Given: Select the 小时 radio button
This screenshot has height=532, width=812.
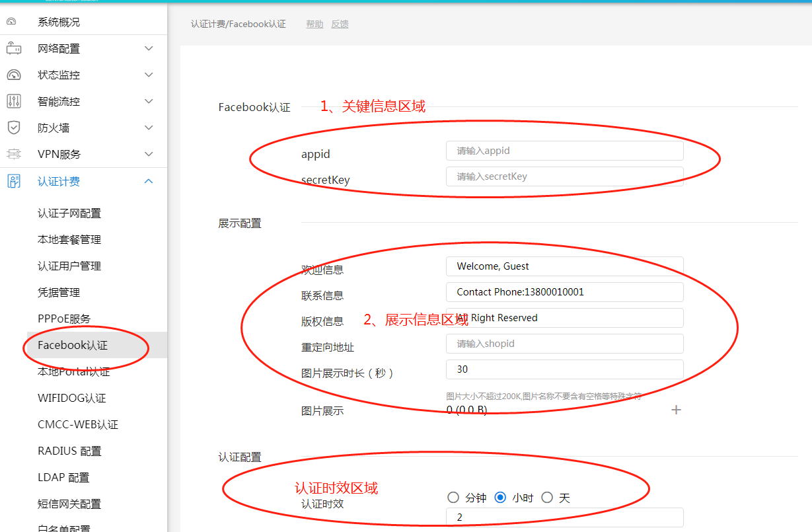Looking at the screenshot, I should click(500, 498).
